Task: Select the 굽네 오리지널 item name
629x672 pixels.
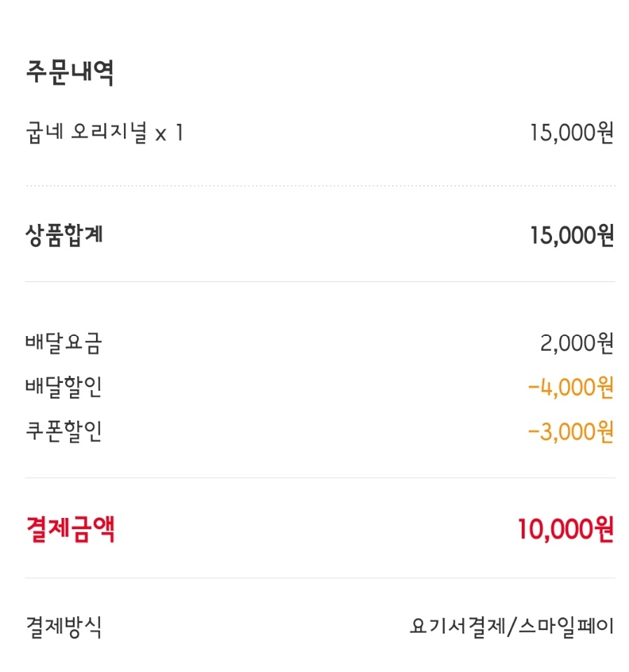Action: click(86, 132)
